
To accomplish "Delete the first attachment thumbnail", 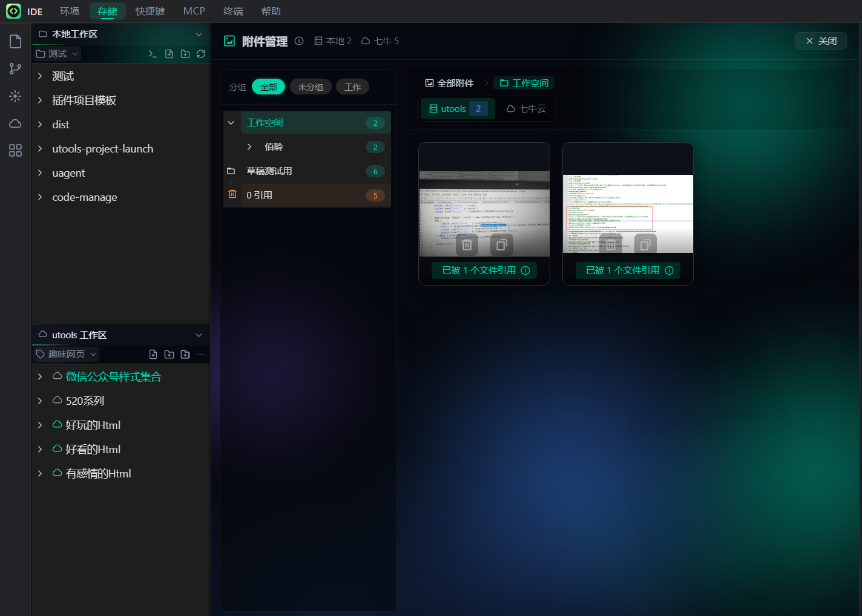I will coord(467,245).
